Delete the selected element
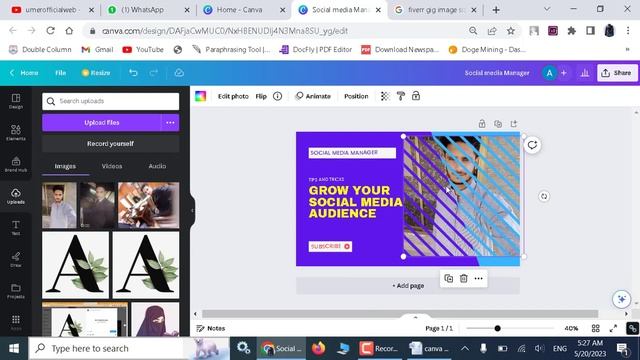The image size is (640, 360). [x=464, y=278]
